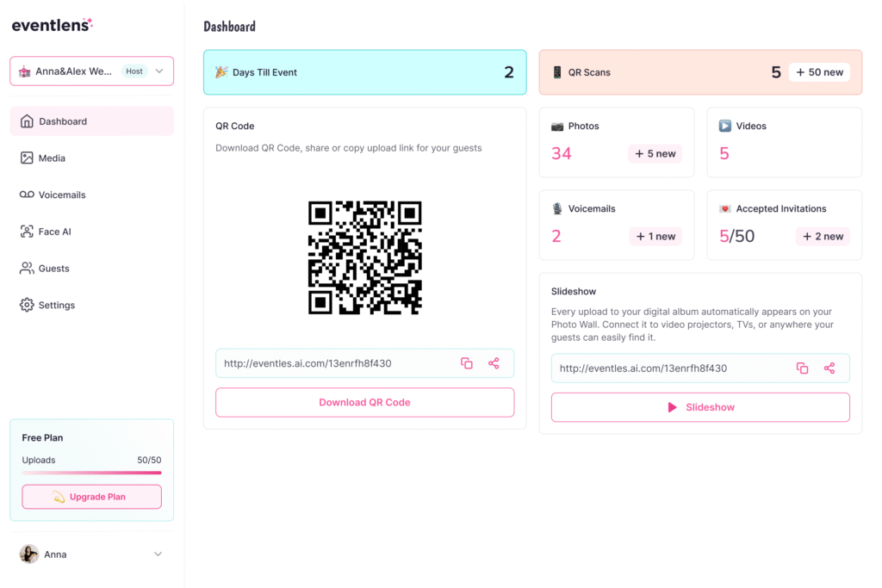
Task: Open Face AI from the sidebar
Action: point(54,232)
